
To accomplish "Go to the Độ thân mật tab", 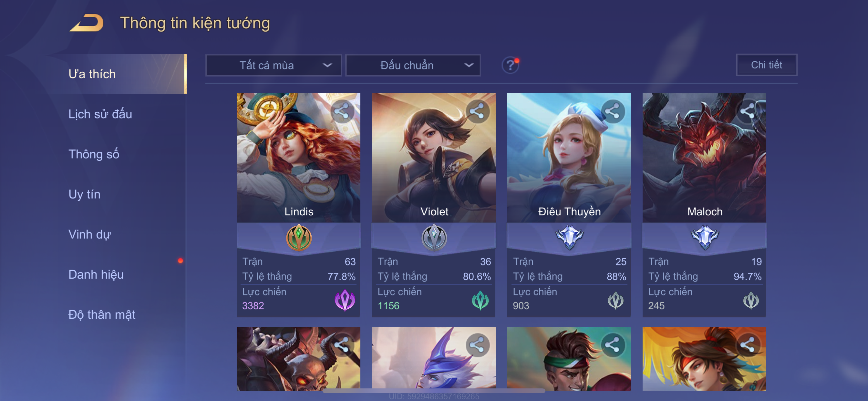I will coord(102,314).
